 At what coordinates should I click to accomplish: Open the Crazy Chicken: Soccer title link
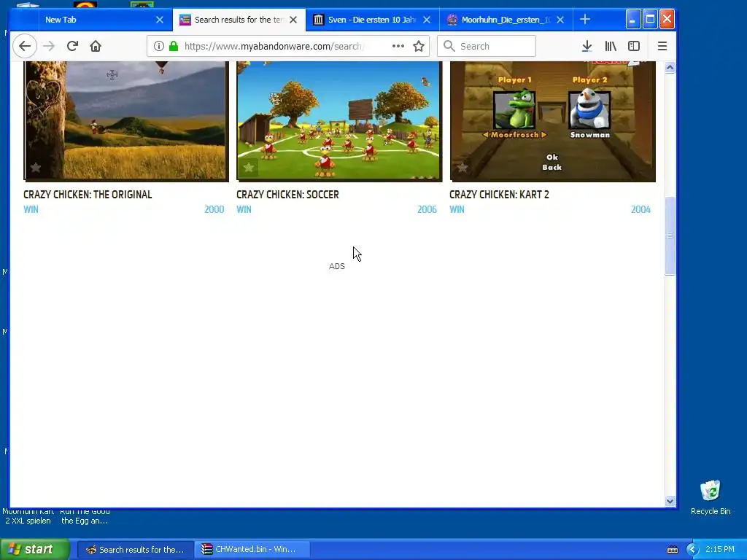(287, 194)
